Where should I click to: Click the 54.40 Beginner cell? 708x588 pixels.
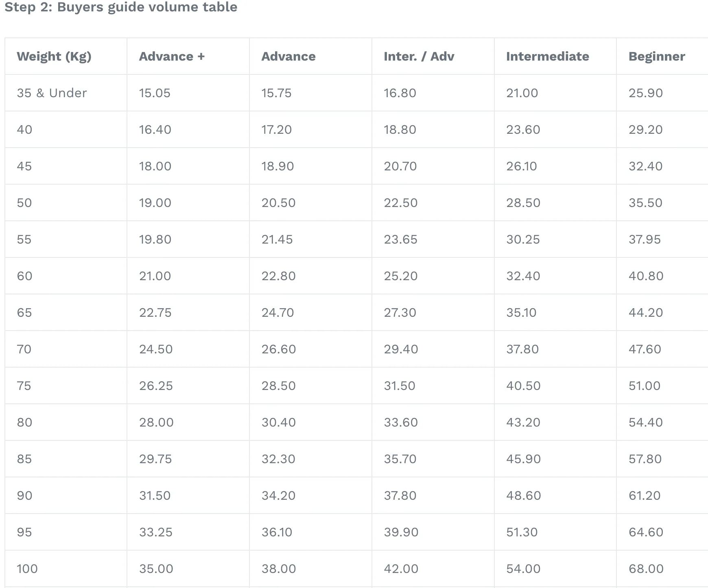pos(645,422)
